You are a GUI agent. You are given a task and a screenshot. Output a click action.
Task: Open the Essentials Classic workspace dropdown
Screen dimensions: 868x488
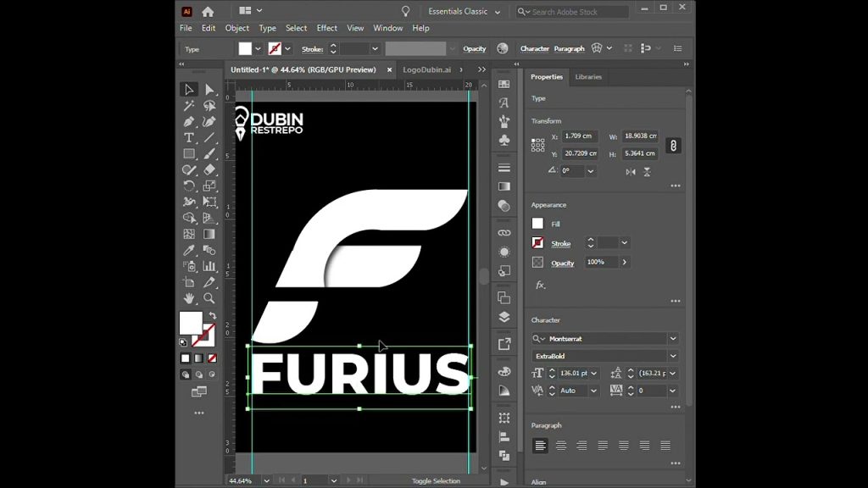463,12
